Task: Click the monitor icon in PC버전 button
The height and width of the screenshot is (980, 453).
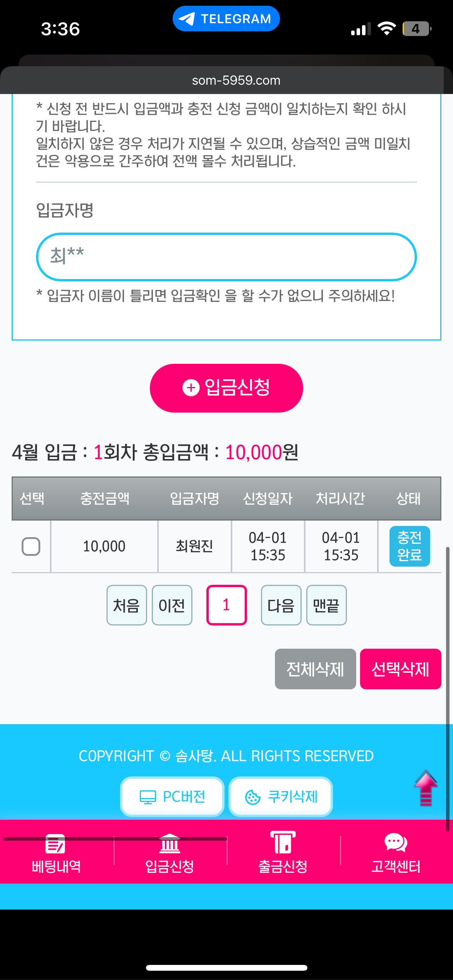Action: (148, 797)
